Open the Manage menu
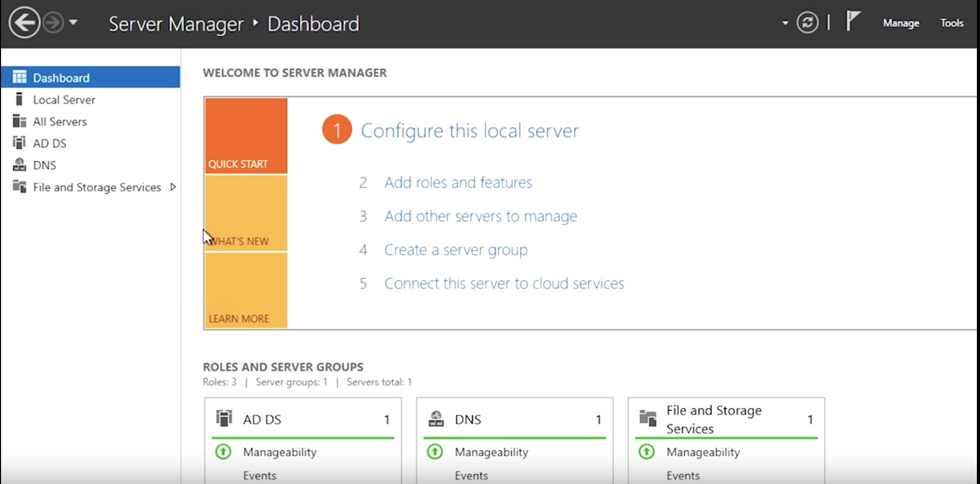The height and width of the screenshot is (484, 980). [x=901, y=23]
